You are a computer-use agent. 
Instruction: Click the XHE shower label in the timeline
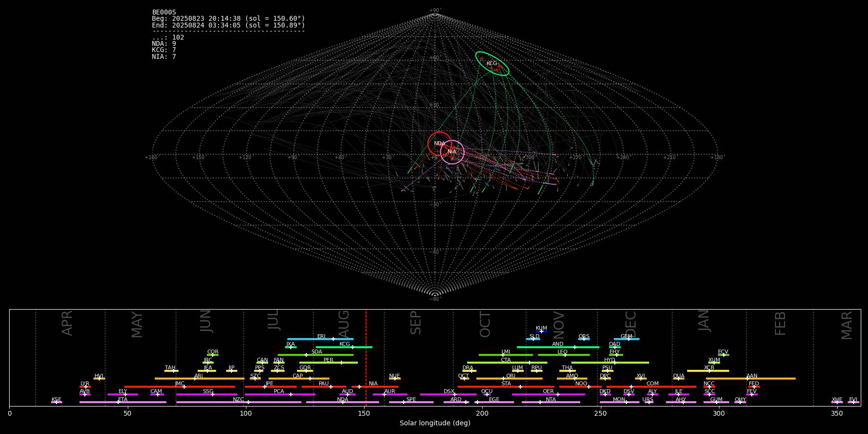[x=837, y=400]
